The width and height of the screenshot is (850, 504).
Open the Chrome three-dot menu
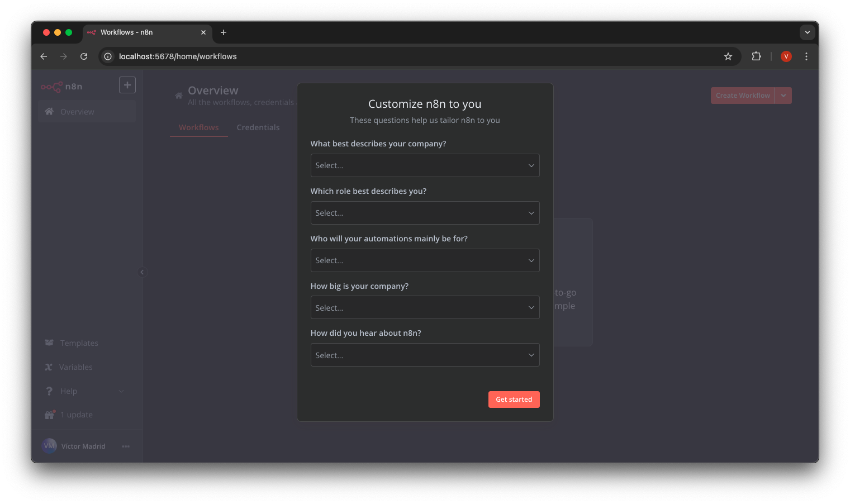(806, 56)
